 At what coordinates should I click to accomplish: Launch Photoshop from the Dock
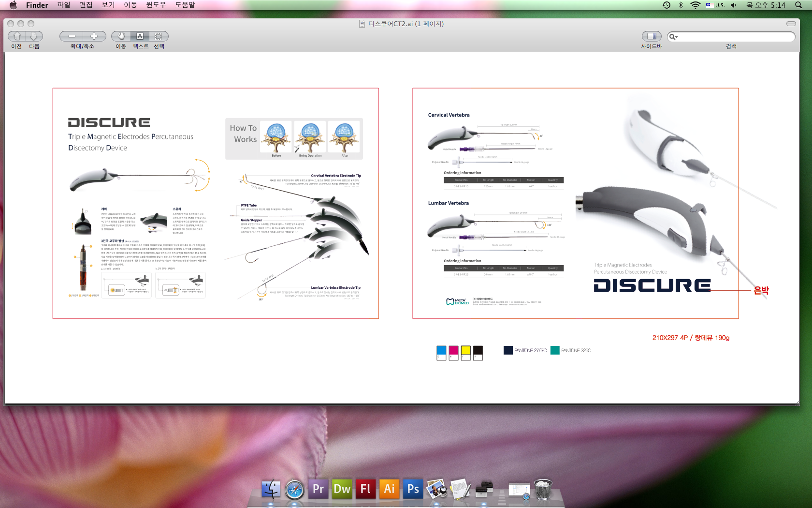[x=413, y=489]
